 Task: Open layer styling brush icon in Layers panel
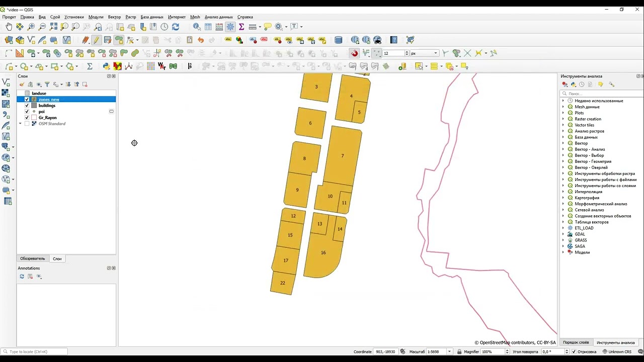[22, 84]
